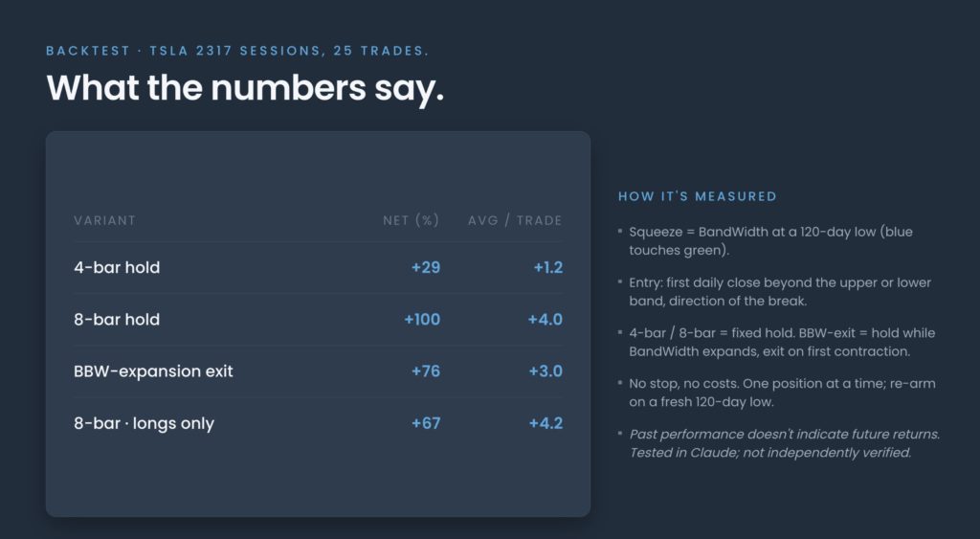Click the +1.2 average per trade value

[x=548, y=268]
